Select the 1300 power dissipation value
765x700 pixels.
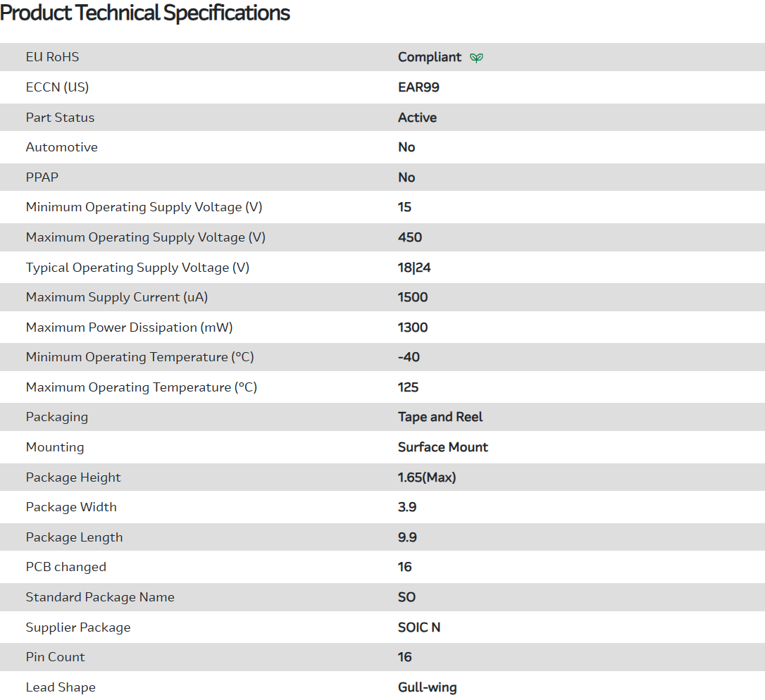click(413, 327)
